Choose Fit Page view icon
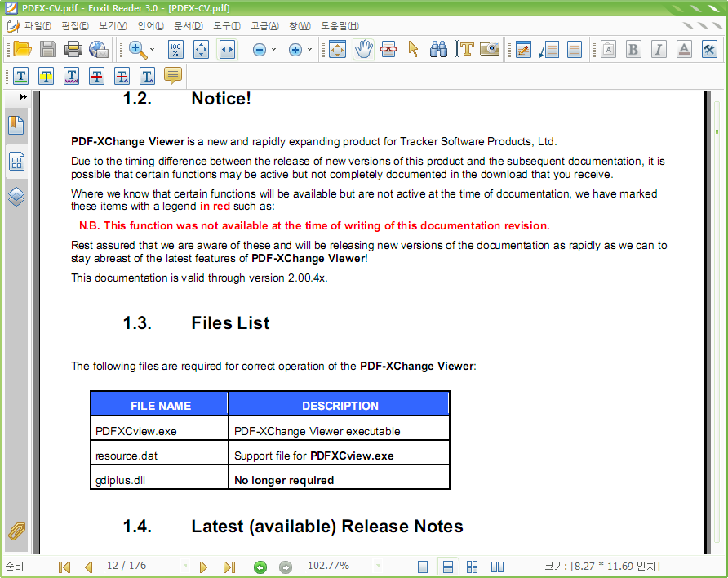 pyautogui.click(x=201, y=49)
